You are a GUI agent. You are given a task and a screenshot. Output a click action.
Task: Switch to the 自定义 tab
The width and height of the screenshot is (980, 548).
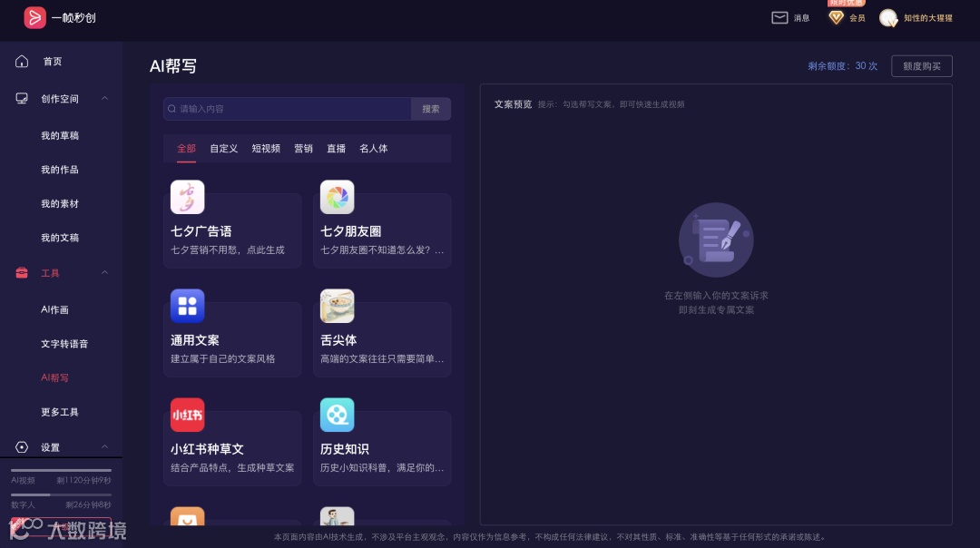[x=224, y=149]
